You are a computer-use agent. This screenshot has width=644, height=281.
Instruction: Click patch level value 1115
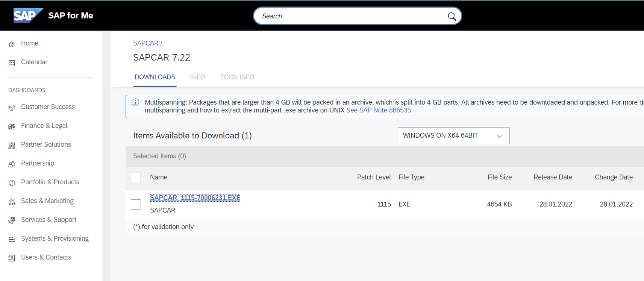click(384, 204)
